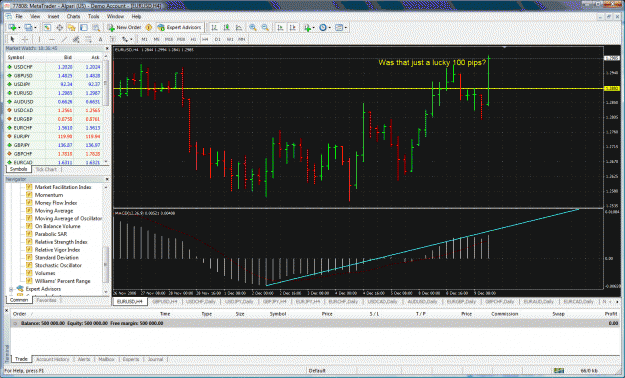Zoom in on the chart

tap(253, 28)
